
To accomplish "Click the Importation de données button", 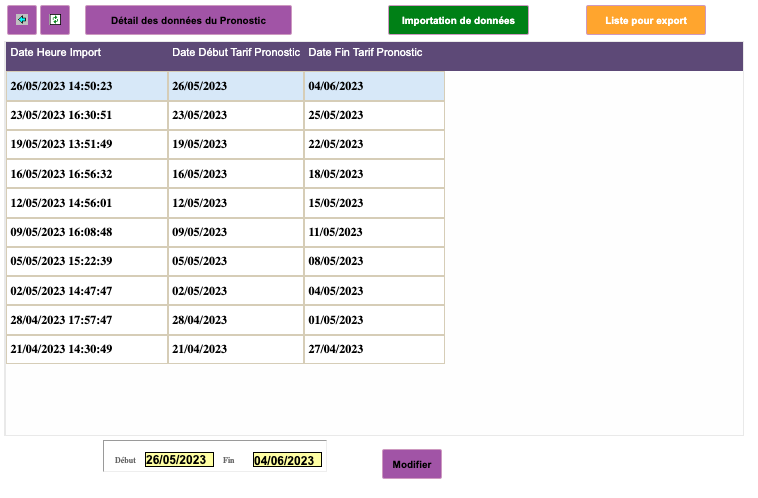I will click(458, 20).
